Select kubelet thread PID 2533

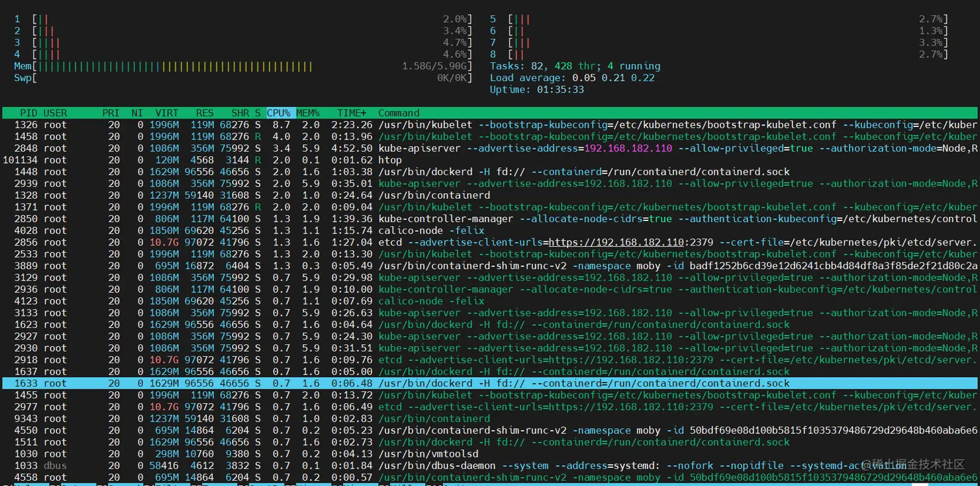(490, 253)
